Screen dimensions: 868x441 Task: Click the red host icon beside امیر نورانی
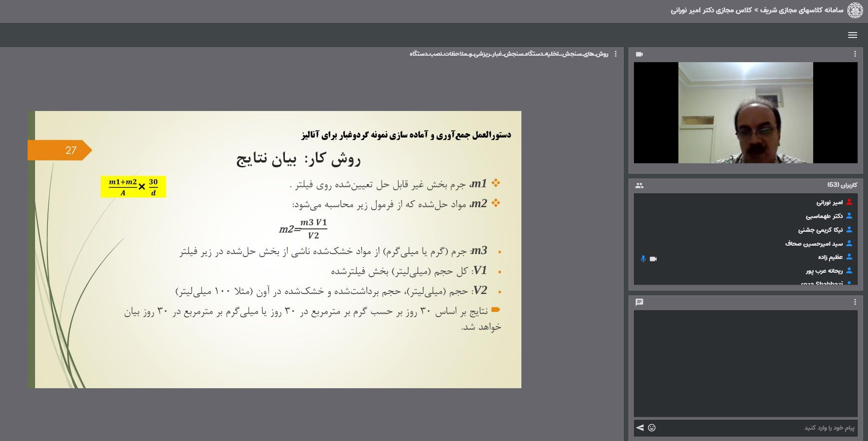pyautogui.click(x=849, y=202)
